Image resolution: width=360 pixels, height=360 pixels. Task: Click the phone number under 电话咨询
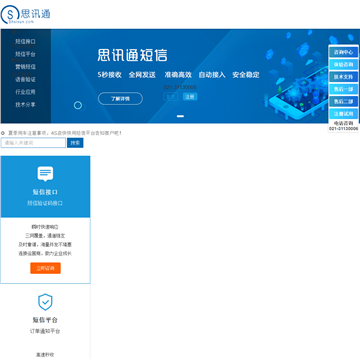[344, 128]
